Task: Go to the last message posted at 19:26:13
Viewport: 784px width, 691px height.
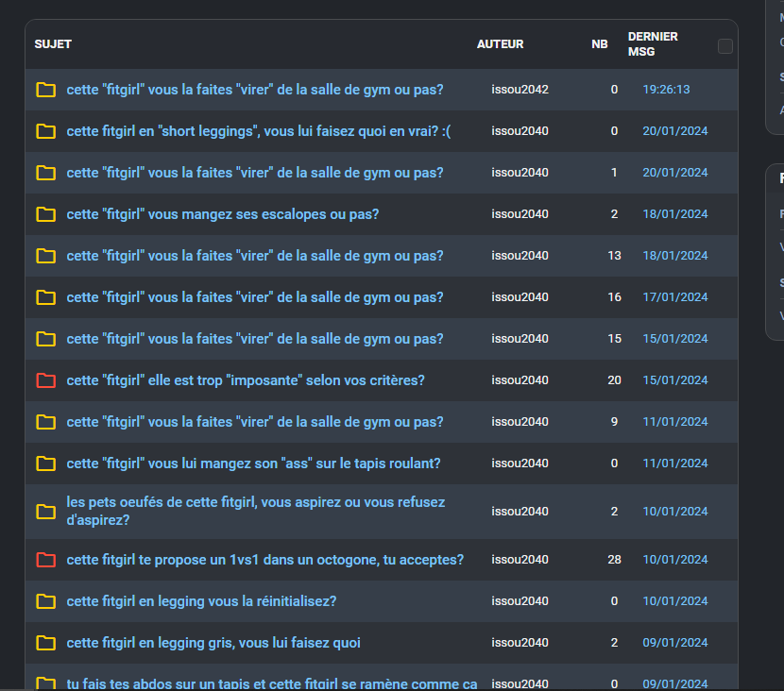Action: pos(666,90)
